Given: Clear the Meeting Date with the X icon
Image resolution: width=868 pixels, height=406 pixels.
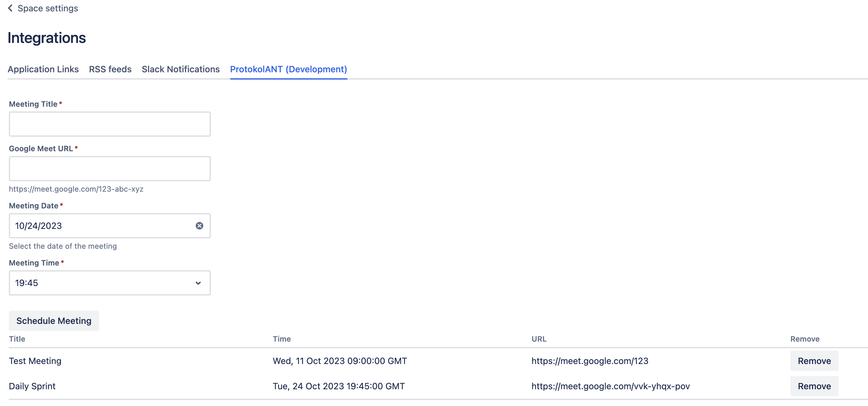Looking at the screenshot, I should (199, 226).
